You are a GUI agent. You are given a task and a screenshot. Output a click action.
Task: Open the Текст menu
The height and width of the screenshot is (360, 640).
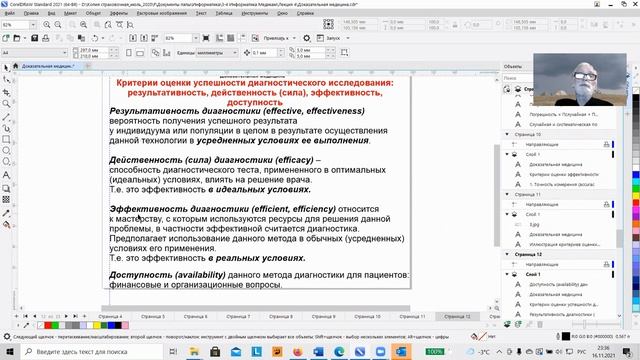pos(201,13)
